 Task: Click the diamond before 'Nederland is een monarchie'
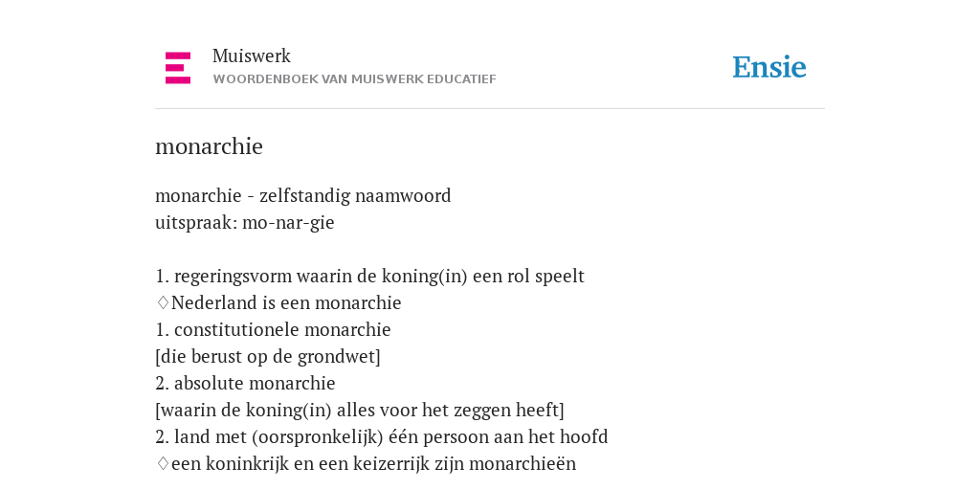(163, 303)
